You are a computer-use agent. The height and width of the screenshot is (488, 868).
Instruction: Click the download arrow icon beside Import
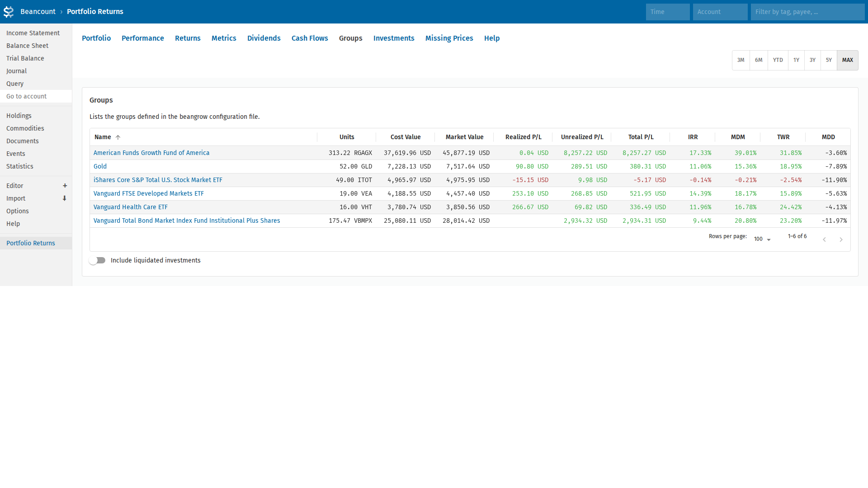(65, 198)
